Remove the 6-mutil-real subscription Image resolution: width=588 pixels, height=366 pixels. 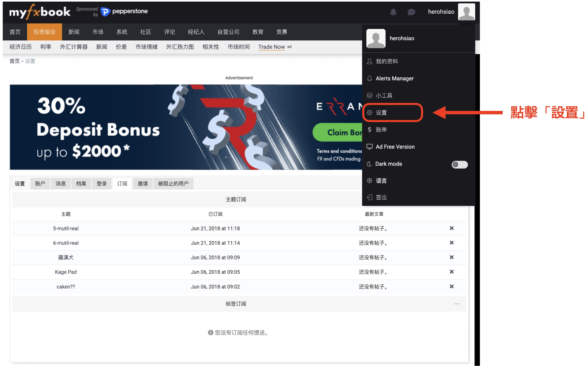[452, 243]
